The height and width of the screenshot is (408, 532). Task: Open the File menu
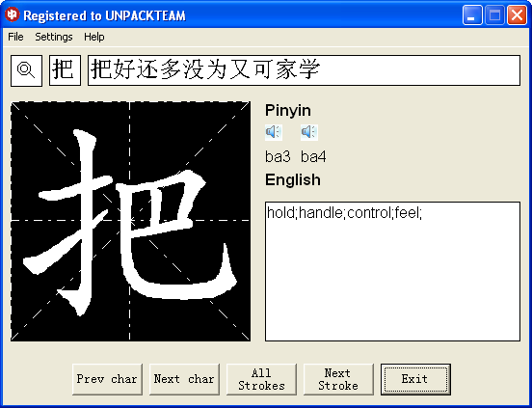click(x=15, y=37)
